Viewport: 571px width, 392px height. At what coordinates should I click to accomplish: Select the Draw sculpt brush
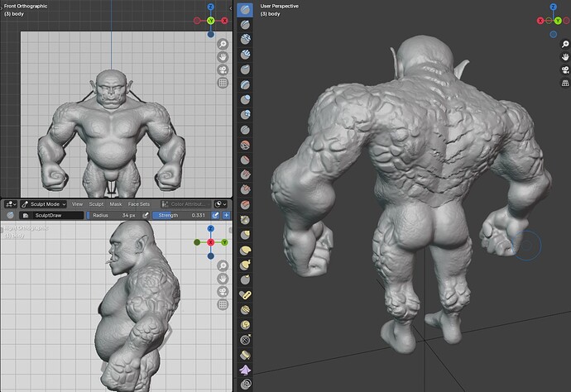pyautogui.click(x=245, y=10)
